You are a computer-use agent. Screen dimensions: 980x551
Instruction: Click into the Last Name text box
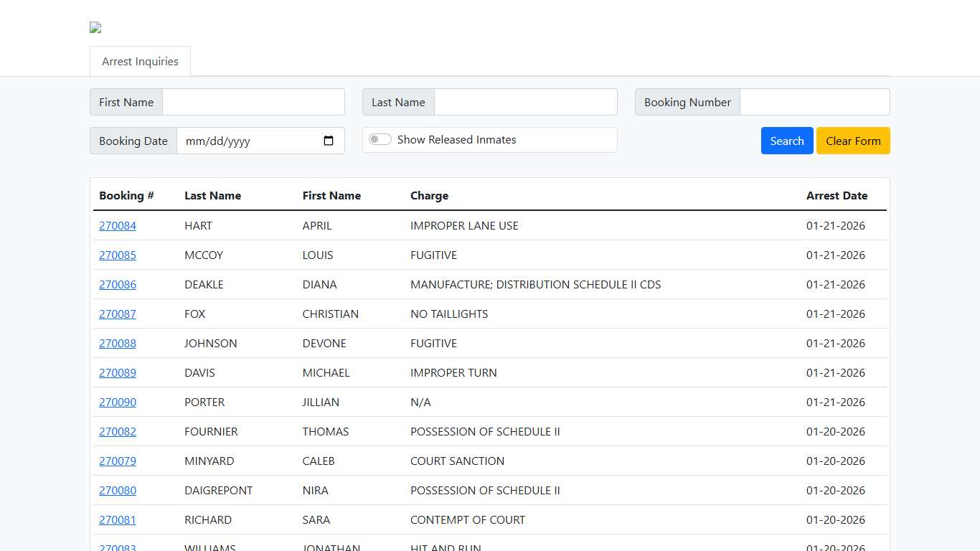tap(525, 102)
